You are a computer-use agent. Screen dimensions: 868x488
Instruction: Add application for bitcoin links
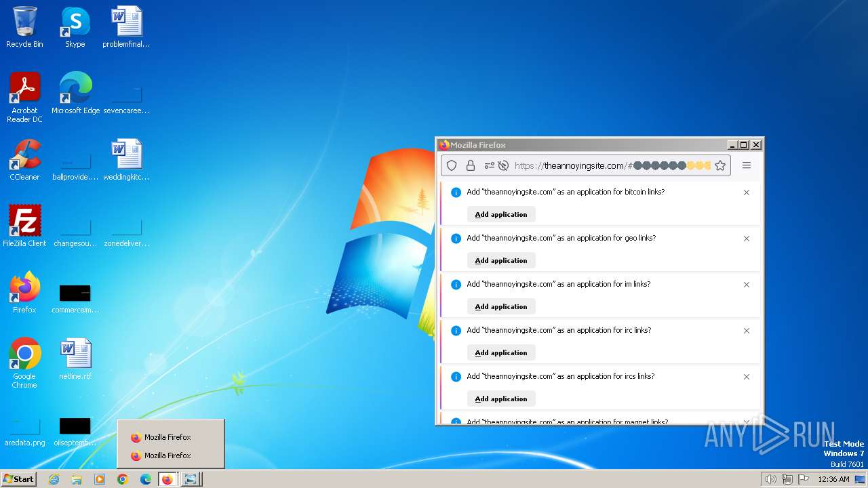pos(501,214)
